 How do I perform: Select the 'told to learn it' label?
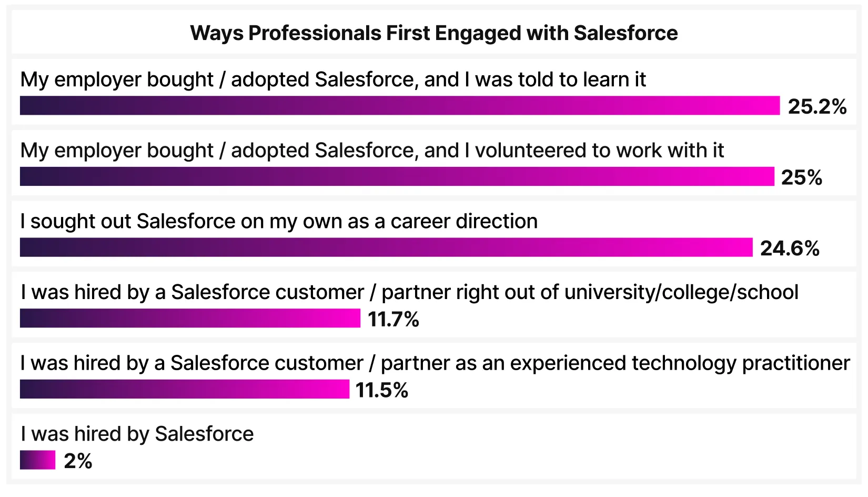[332, 79]
